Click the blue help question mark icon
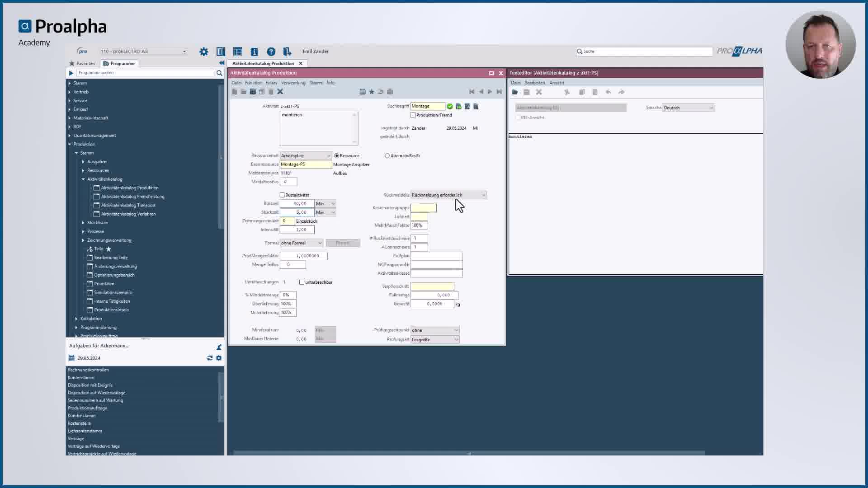 coord(271,52)
